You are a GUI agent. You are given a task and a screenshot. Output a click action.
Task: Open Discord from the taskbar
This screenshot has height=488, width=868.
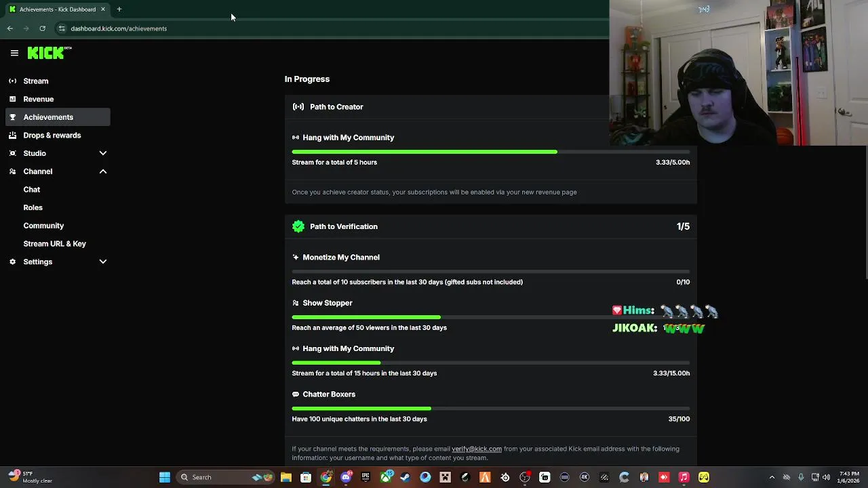pyautogui.click(x=346, y=477)
